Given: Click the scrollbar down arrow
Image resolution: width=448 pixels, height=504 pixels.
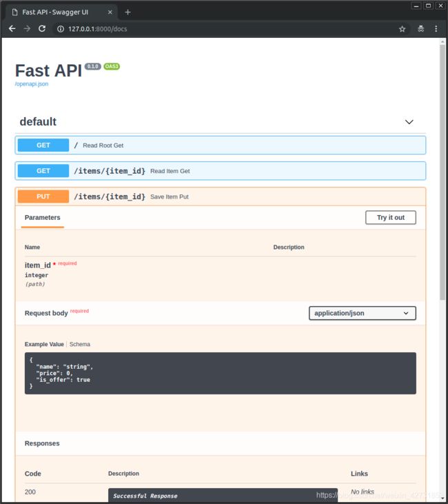Looking at the screenshot, I should tap(442, 498).
